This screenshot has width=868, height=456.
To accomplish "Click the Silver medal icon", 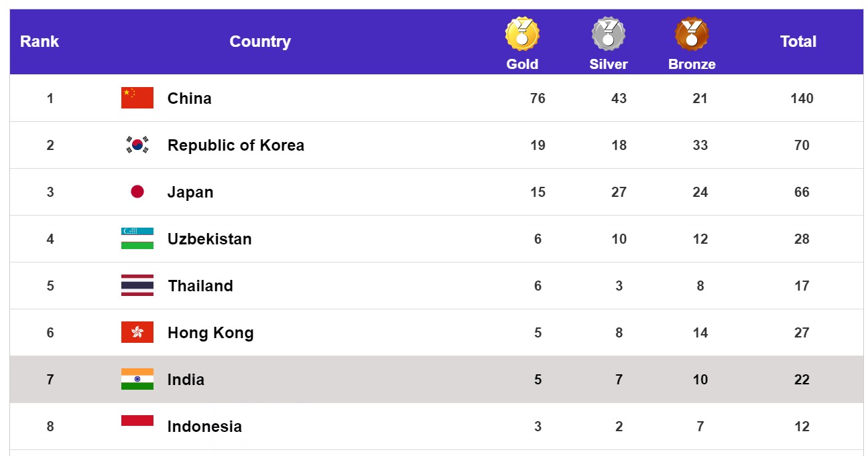I will (608, 34).
